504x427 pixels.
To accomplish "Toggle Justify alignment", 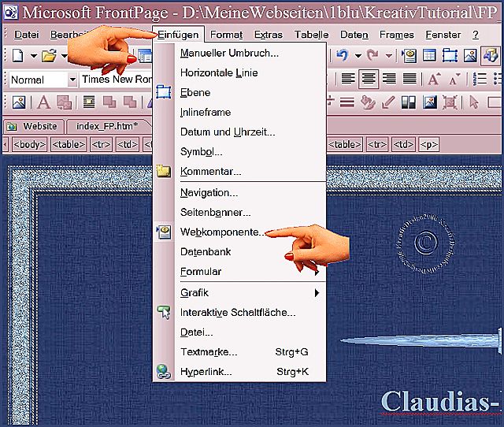I will point(409,79).
